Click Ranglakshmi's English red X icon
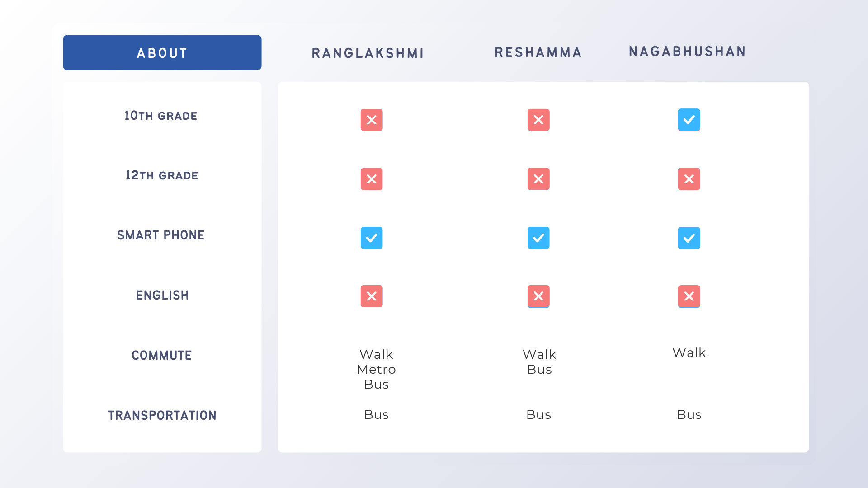The height and width of the screenshot is (488, 868). (372, 296)
